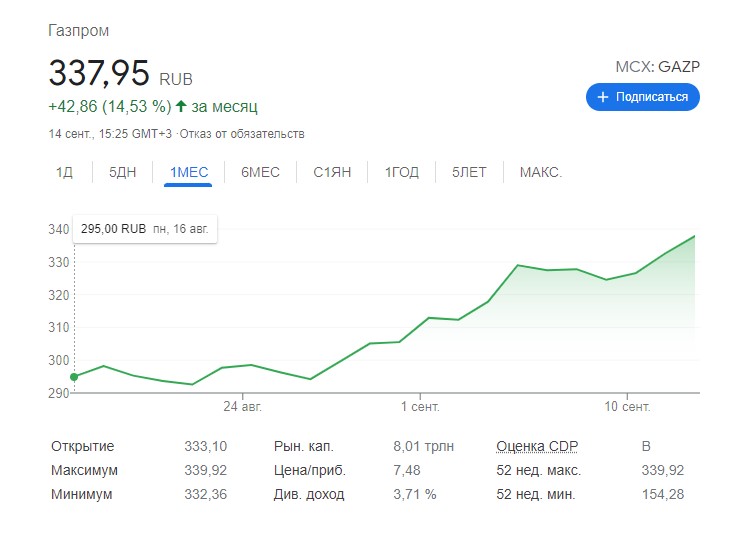The height and width of the screenshot is (533, 738).
Task: Open the 6МЕС range tab
Action: [260, 172]
